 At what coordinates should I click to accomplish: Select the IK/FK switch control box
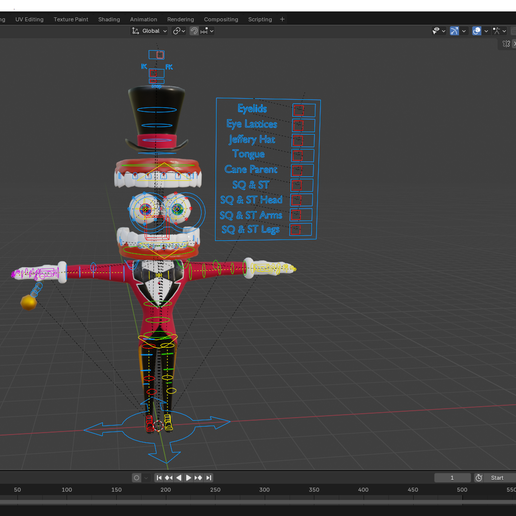157,73
